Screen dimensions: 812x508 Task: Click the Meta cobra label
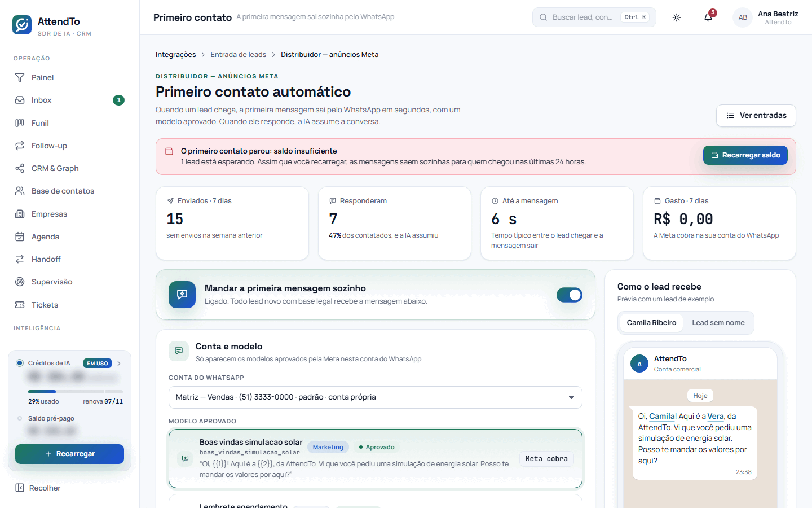pyautogui.click(x=546, y=459)
